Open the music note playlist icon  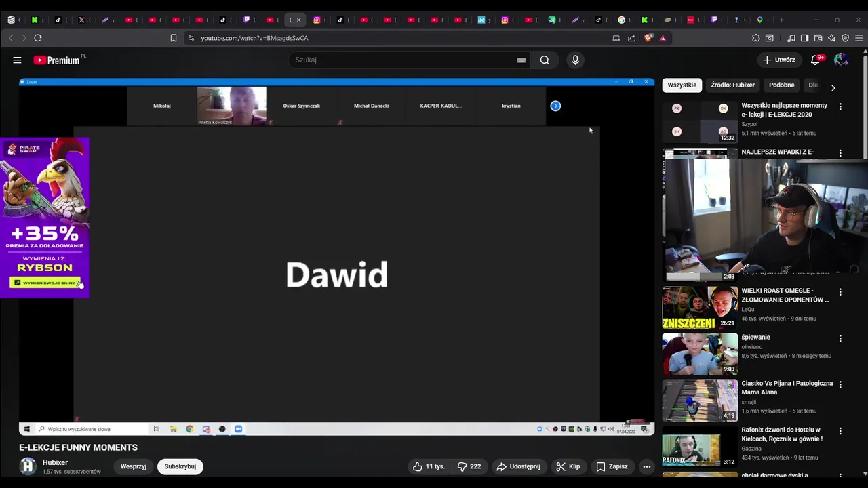791,38
